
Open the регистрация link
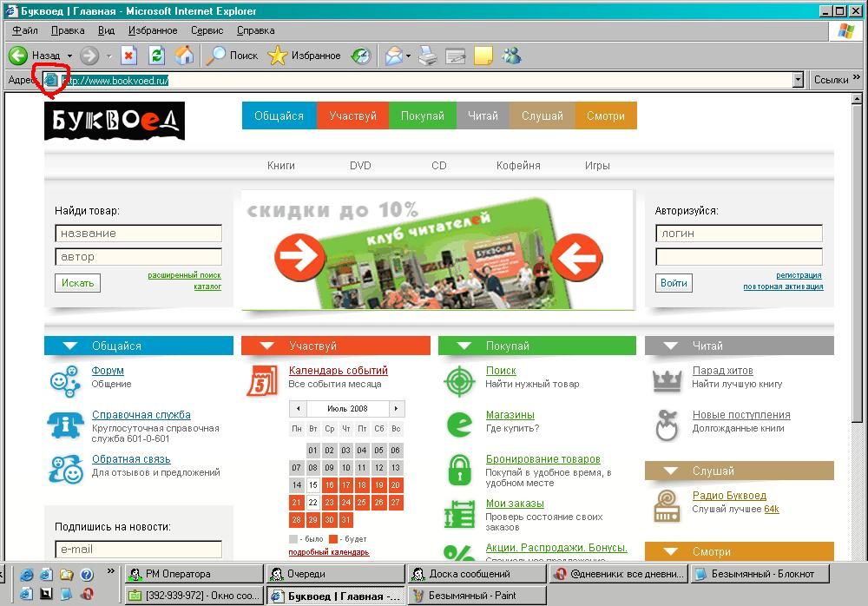[799, 275]
